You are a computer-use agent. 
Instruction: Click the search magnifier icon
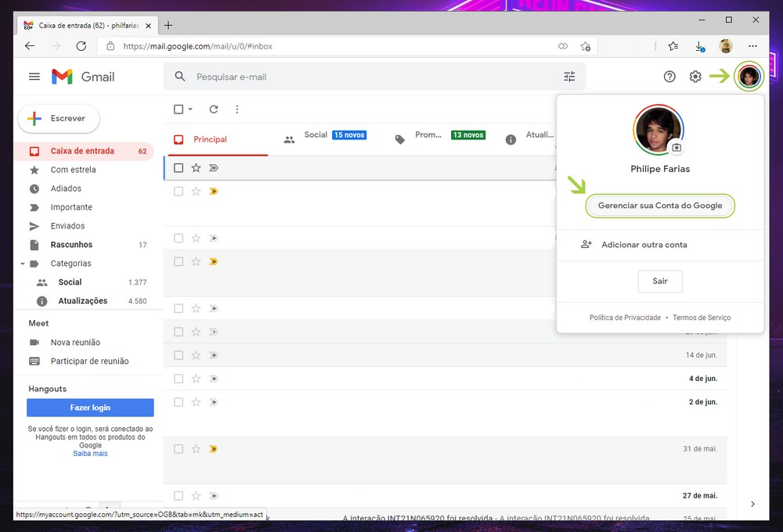[x=180, y=77]
